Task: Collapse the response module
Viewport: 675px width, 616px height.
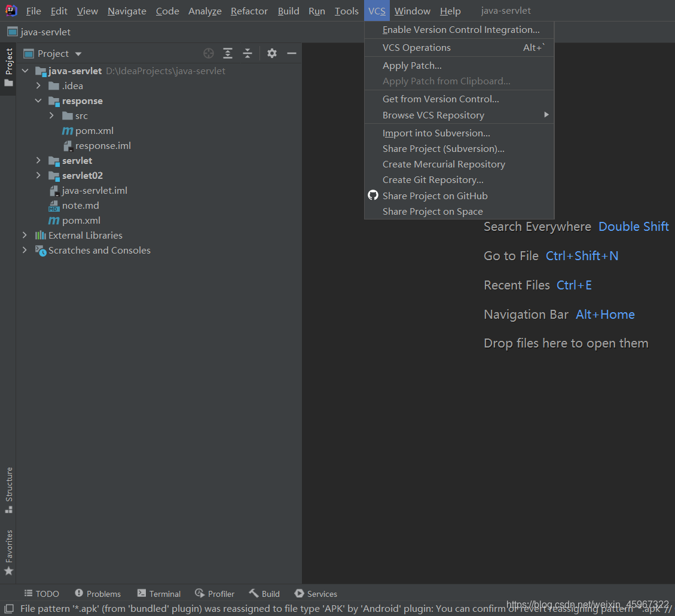Action: [x=38, y=100]
